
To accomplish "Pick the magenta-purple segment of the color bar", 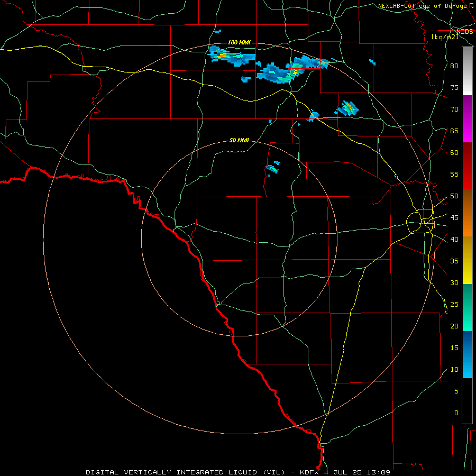I will pos(467,119).
